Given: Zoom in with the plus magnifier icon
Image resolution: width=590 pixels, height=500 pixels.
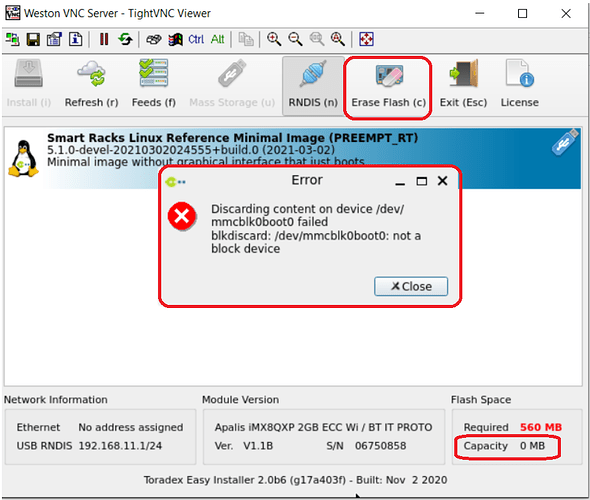Looking at the screenshot, I should point(274,39).
